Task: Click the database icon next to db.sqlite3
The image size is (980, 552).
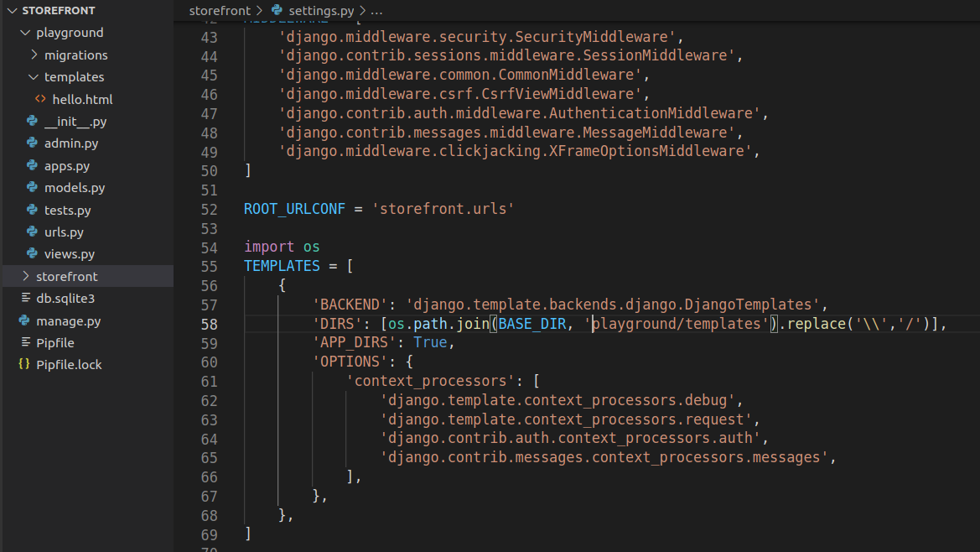Action: click(x=25, y=298)
